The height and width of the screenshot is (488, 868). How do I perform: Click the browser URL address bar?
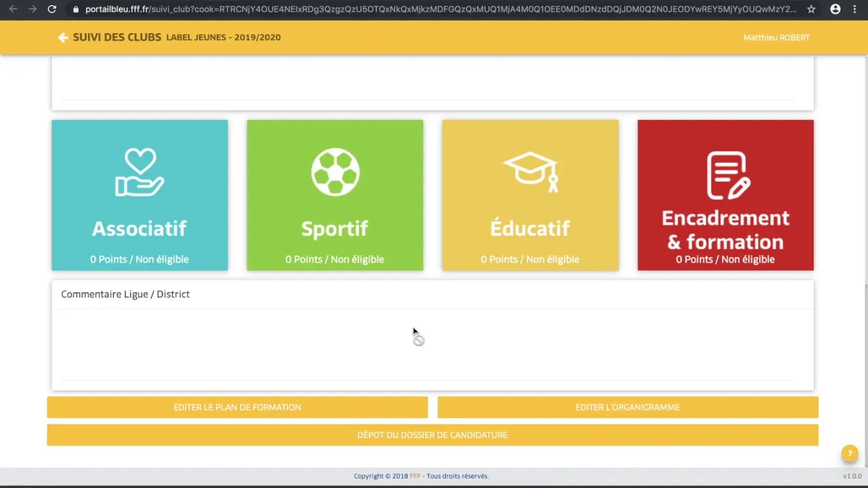coord(441,9)
